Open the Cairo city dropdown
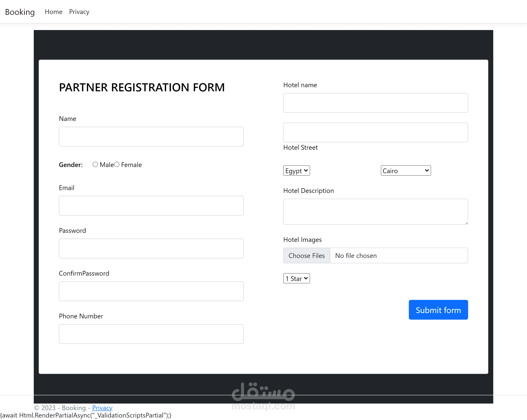The image size is (527, 420). (406, 171)
